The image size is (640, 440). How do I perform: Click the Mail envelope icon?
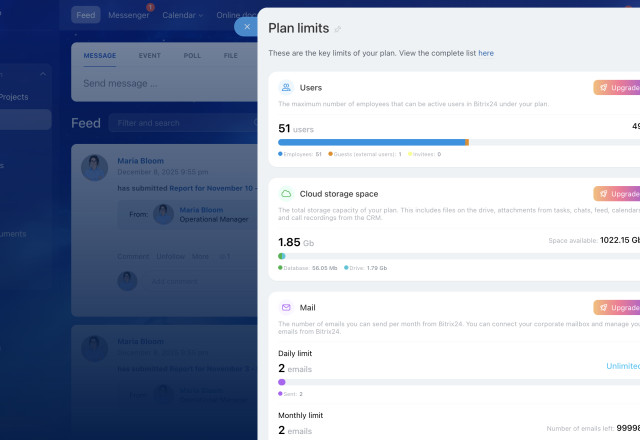click(286, 308)
